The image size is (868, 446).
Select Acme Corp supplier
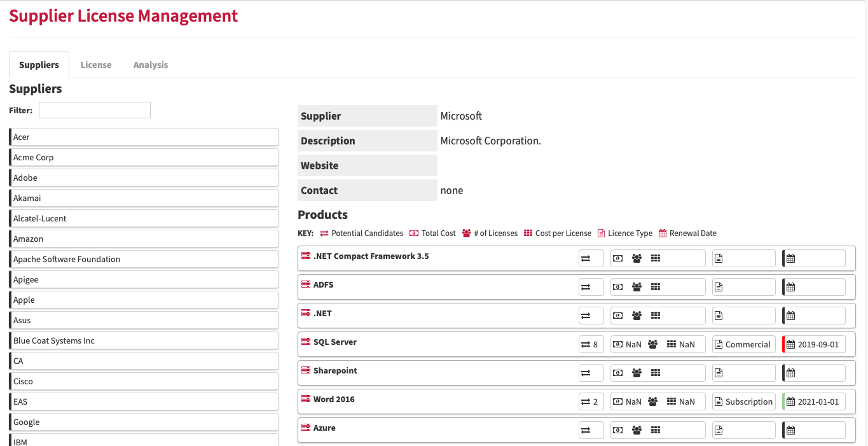click(144, 157)
